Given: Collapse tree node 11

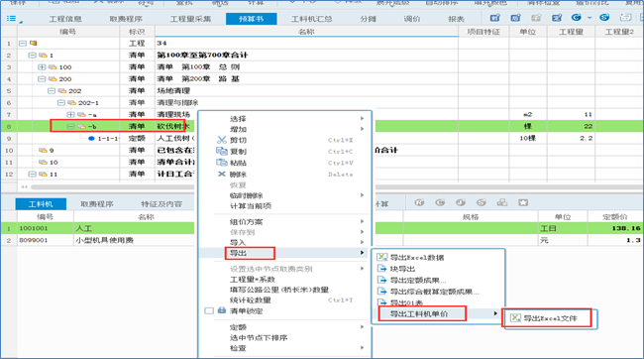Looking at the screenshot, I should pyautogui.click(x=32, y=174).
